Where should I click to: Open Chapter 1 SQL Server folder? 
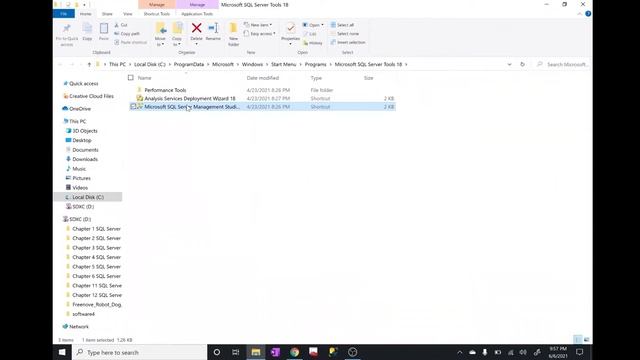96,229
